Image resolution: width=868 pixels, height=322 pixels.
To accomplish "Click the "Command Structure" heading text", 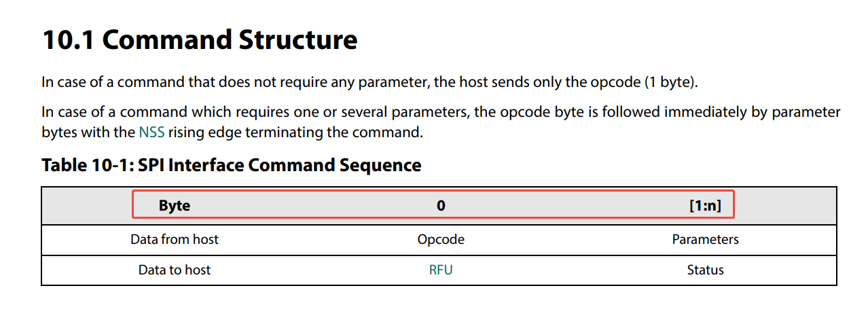I will 230,40.
